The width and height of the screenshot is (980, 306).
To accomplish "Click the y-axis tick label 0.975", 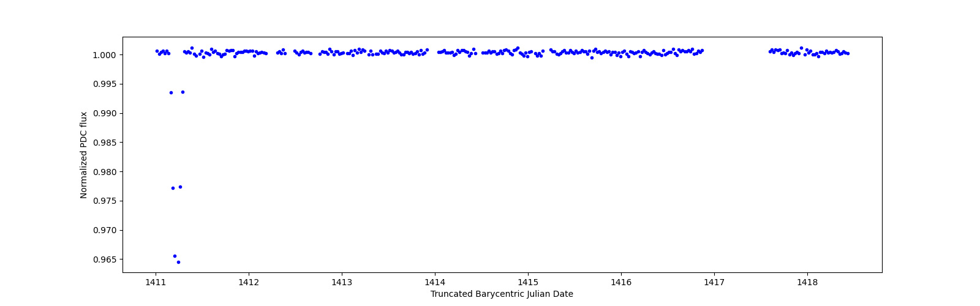I will click(105, 201).
